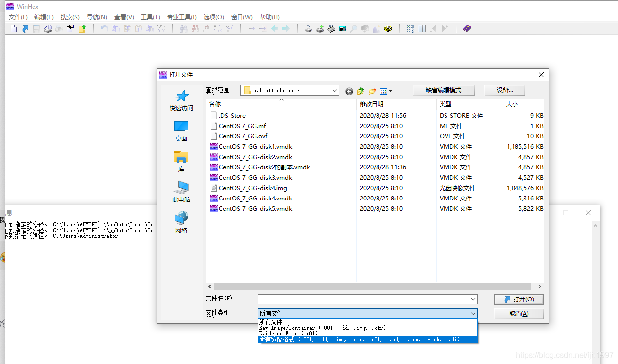Click the Find text binoculars icon
This screenshot has width=618, height=364.
(x=183, y=29)
